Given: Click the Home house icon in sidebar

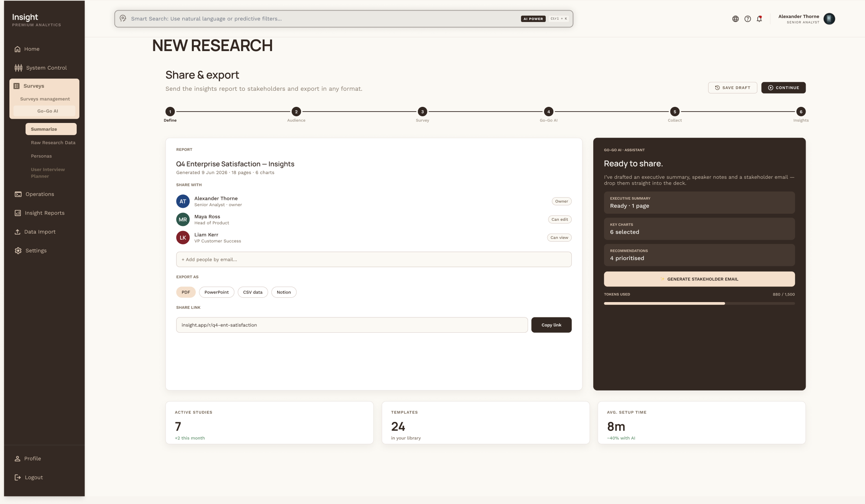Looking at the screenshot, I should tap(17, 49).
